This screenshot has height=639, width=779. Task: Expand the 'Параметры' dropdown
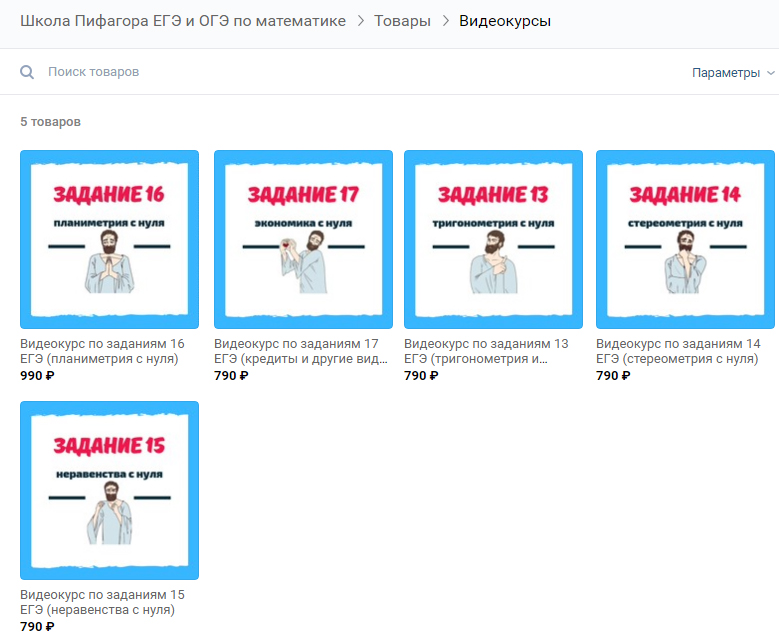tap(733, 73)
